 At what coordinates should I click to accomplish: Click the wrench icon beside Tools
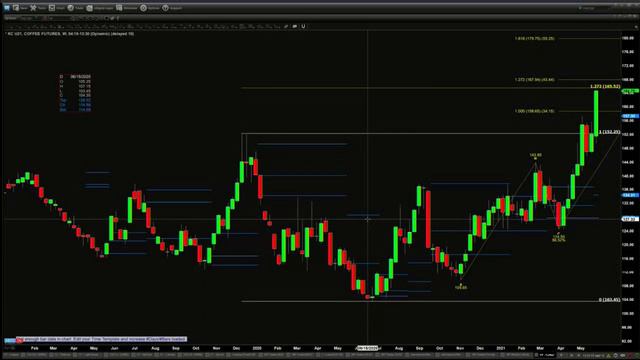[x=33, y=8]
